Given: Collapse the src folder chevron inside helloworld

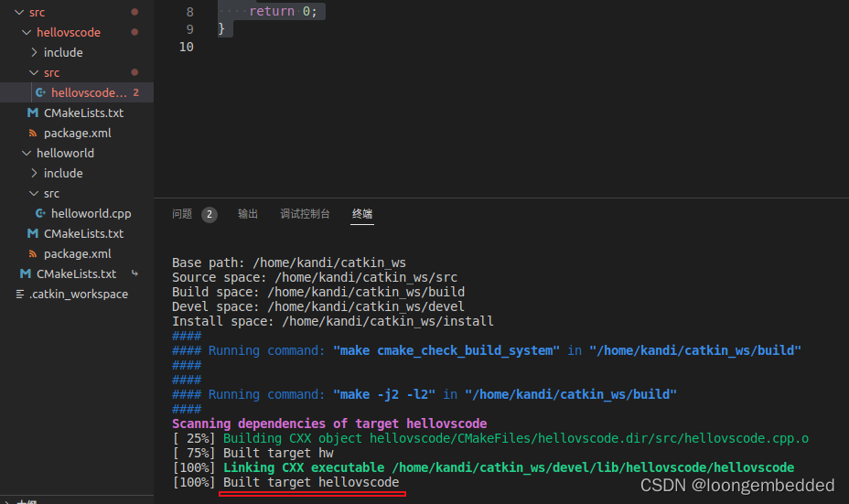Looking at the screenshot, I should [34, 193].
